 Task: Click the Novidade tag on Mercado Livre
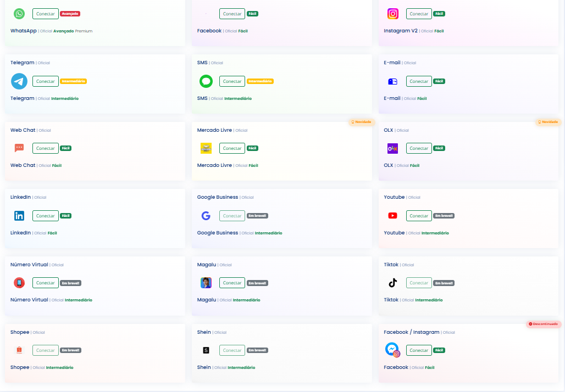click(x=362, y=122)
